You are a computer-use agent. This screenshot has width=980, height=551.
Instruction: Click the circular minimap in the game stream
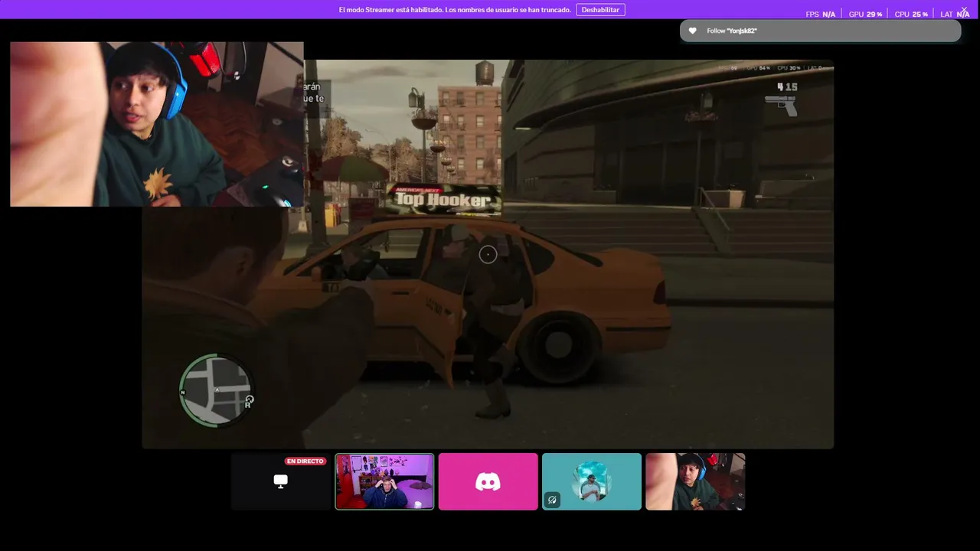[216, 390]
